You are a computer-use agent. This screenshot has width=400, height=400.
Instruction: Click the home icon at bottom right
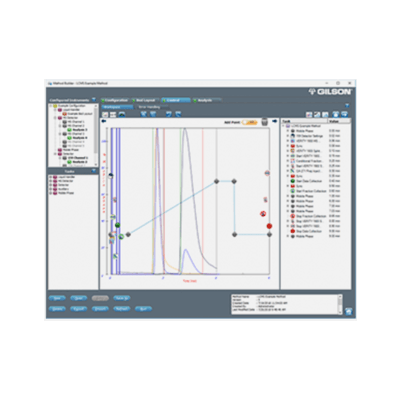(x=349, y=311)
